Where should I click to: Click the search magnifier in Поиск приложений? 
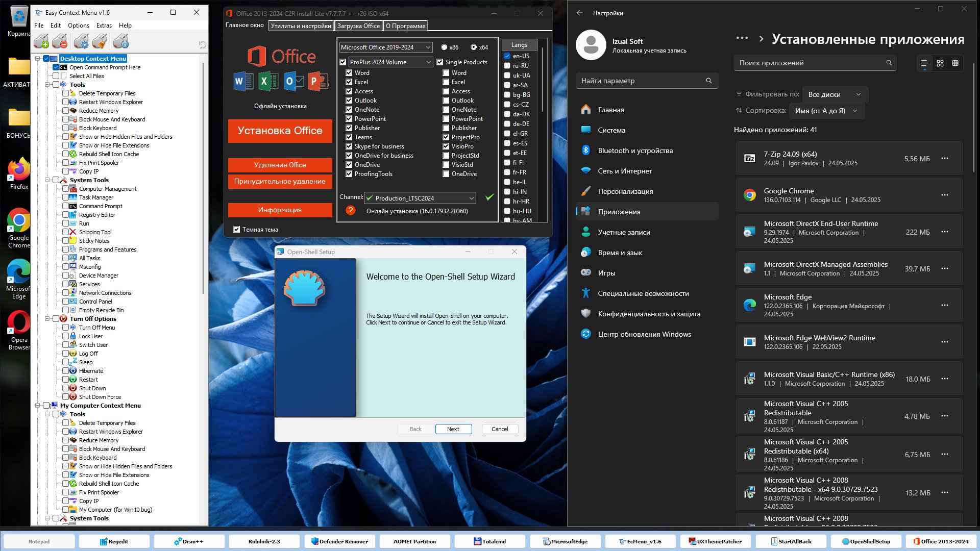[889, 63]
